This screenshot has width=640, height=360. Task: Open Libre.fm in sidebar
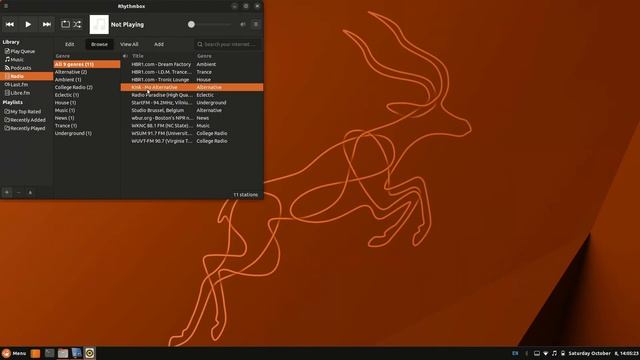(x=27, y=93)
